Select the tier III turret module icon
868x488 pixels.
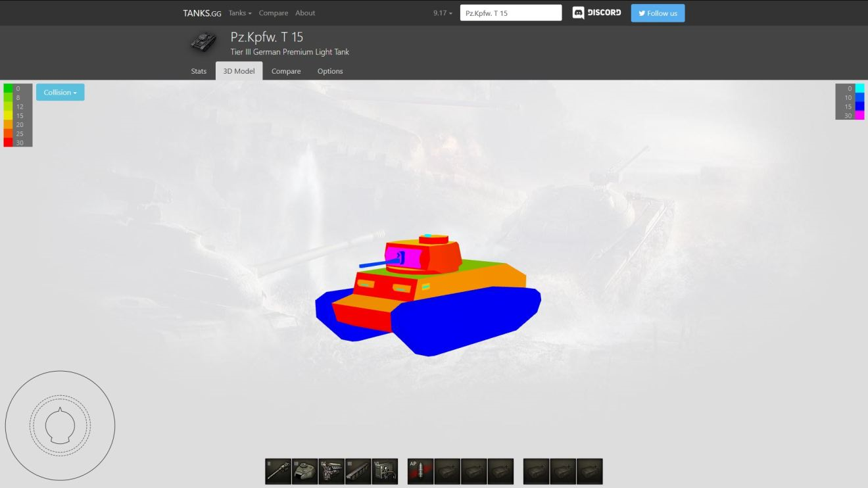tap(304, 472)
